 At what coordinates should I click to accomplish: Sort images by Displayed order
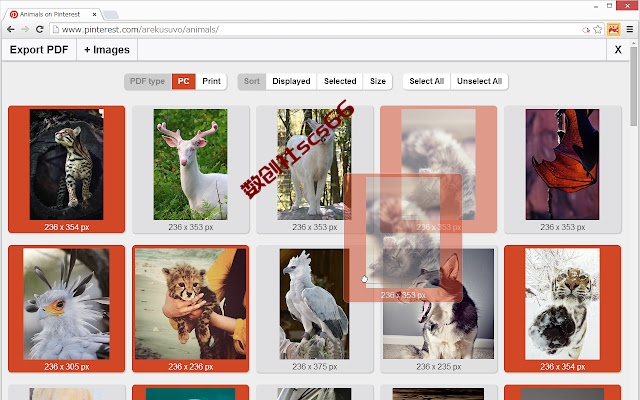pos(291,81)
